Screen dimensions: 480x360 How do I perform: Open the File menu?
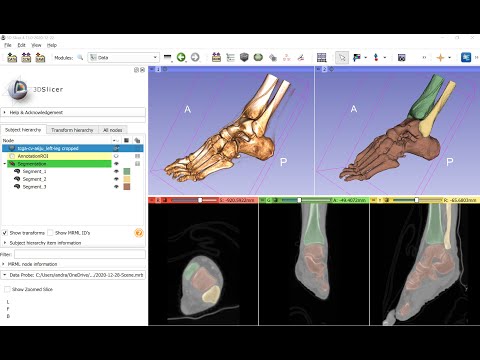pos(8,45)
